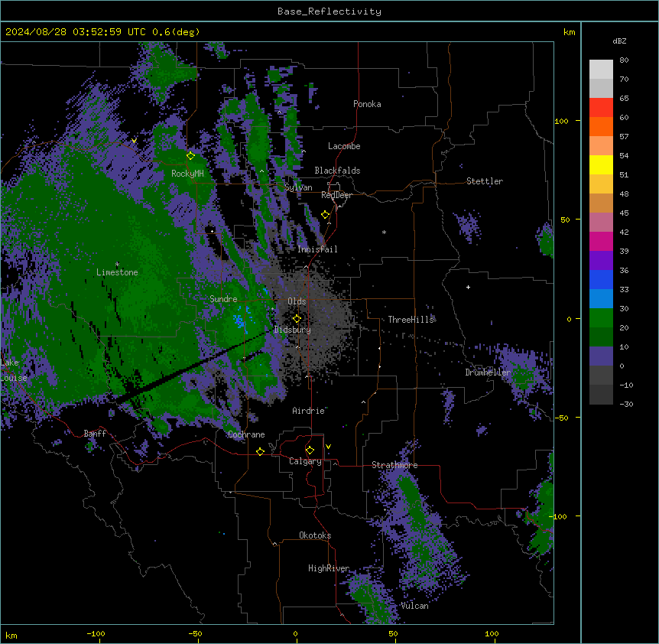Screen dimensions: 659x644
Task: Click the Lacombe city label
Action: (344, 146)
